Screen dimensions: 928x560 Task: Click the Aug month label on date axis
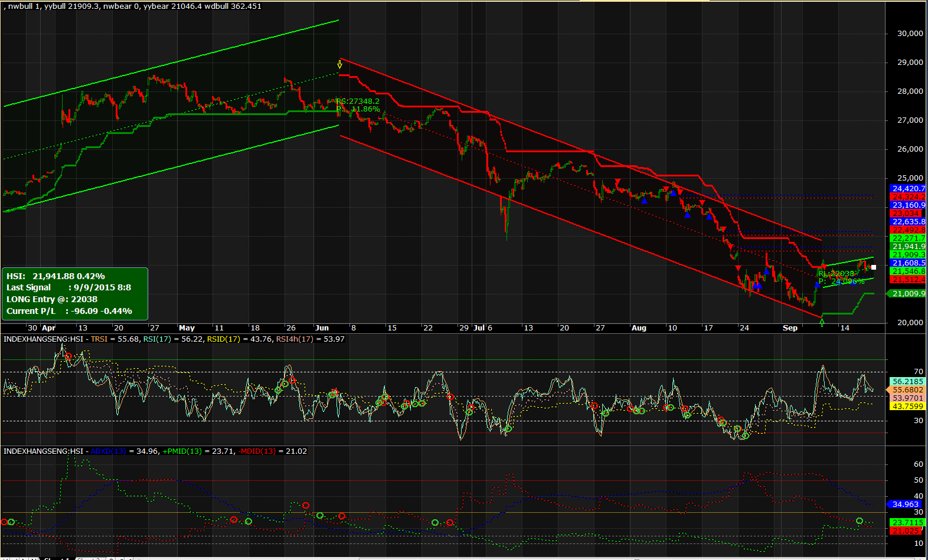[639, 328]
